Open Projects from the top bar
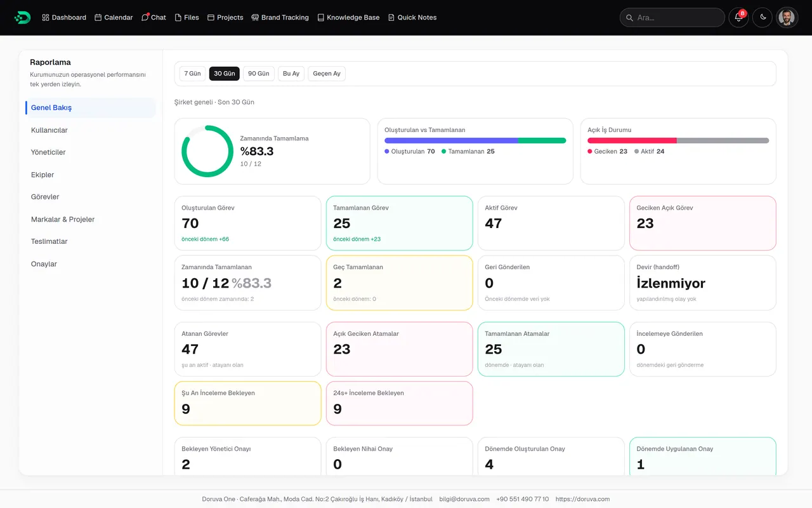Image resolution: width=812 pixels, height=508 pixels. coord(225,18)
